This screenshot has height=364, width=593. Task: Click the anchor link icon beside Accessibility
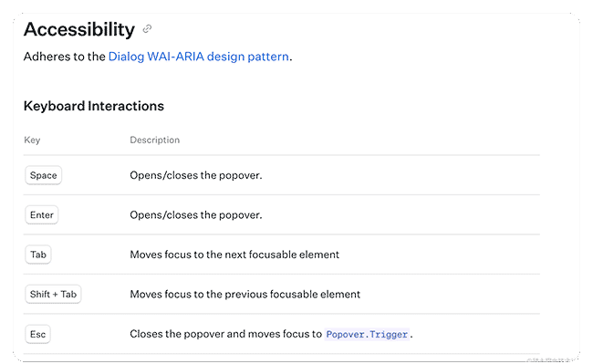(147, 28)
